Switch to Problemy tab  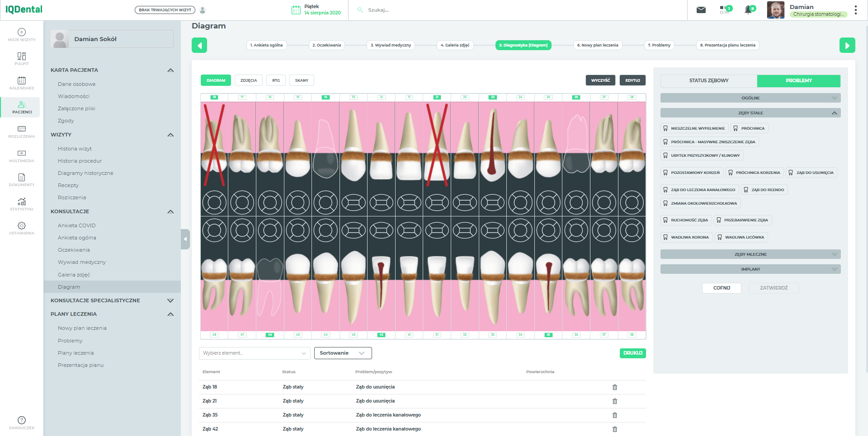coord(799,81)
